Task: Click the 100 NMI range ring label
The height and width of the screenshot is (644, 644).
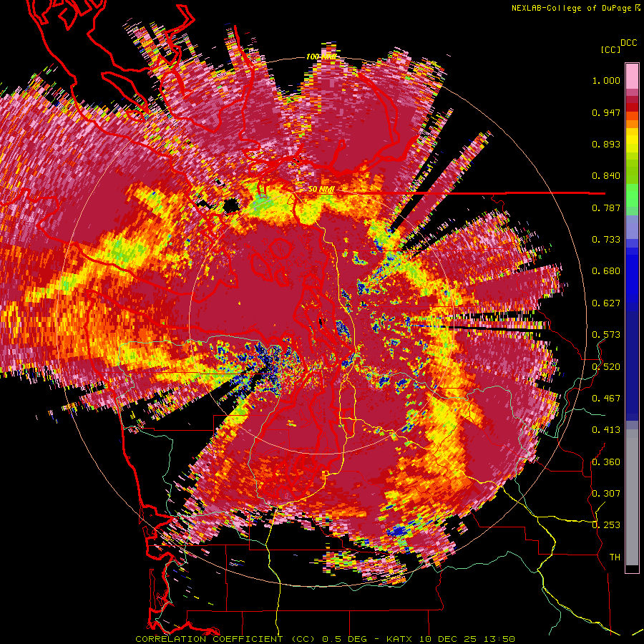Action: pos(321,57)
